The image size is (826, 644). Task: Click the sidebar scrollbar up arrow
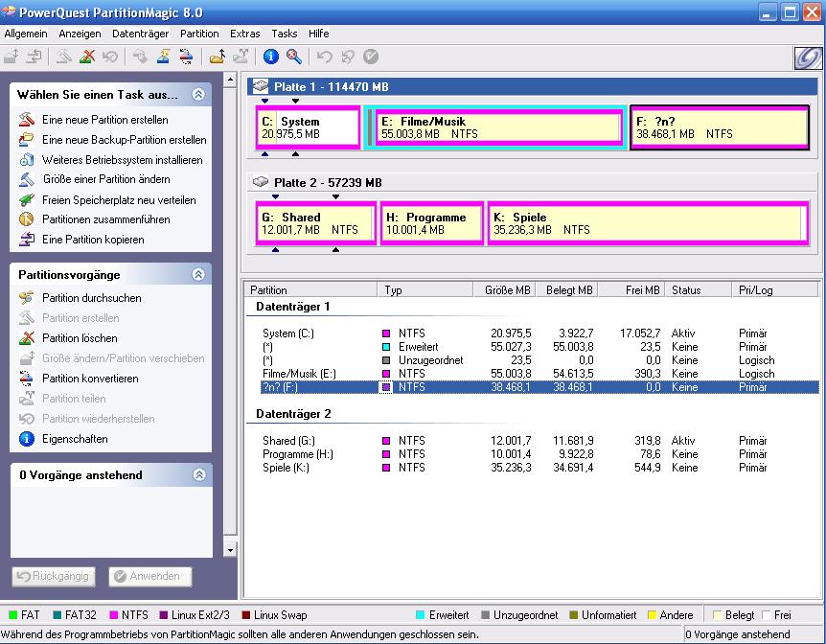pos(230,80)
